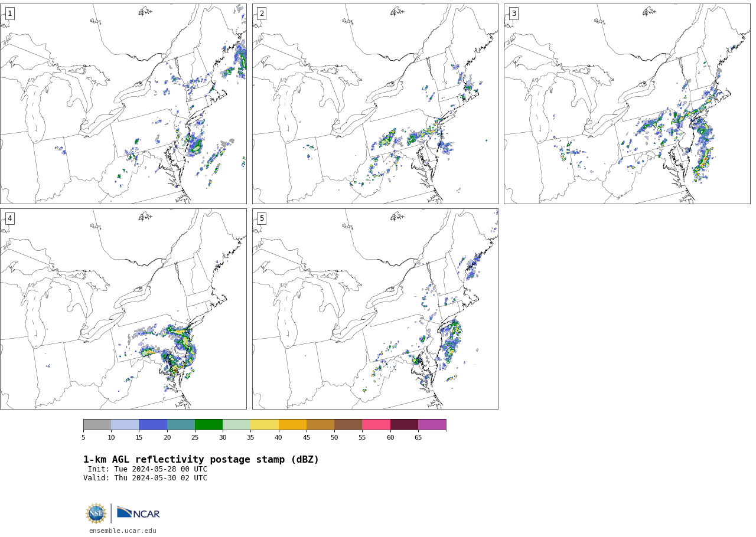Click the colorbar tick label 30
756x537 pixels.
pyautogui.click(x=223, y=437)
